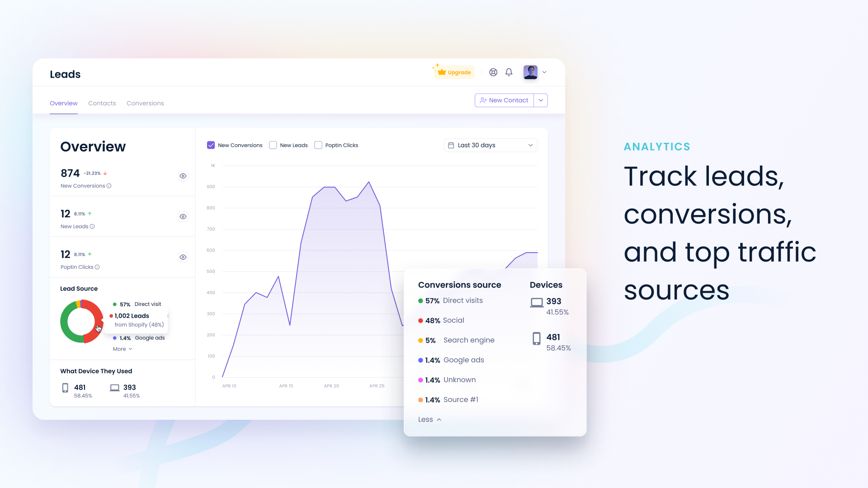
Task: Click the mobile device count 481 stat
Action: pos(79,387)
